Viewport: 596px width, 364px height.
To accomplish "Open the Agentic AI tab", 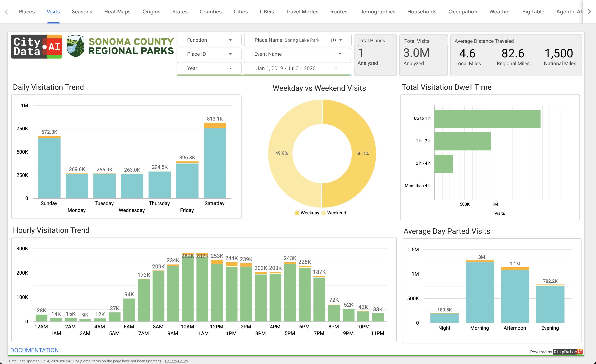I will pos(569,12).
